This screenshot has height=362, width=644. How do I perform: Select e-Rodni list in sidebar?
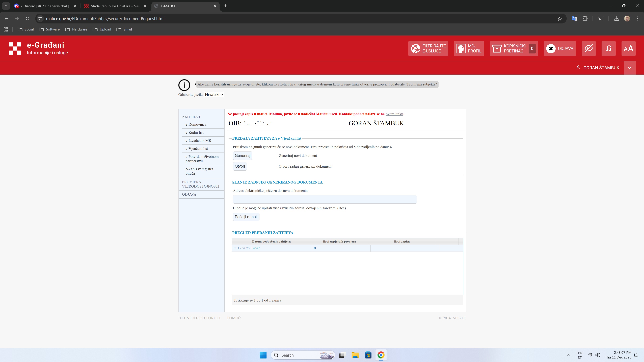(194, 132)
